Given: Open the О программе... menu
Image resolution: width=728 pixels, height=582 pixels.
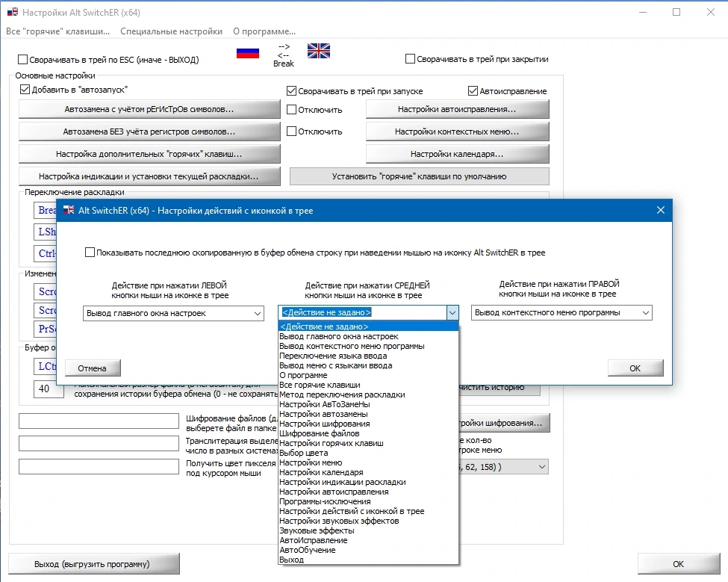Looking at the screenshot, I should (x=264, y=31).
